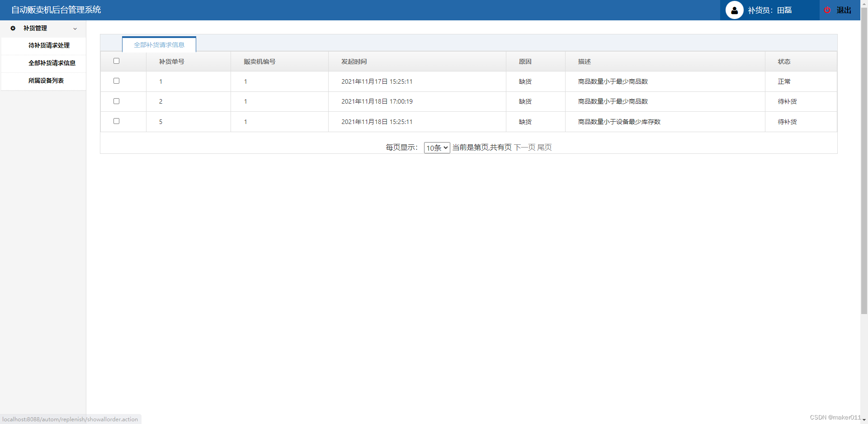Open the 10条 per-page dropdown
868x424 pixels.
tap(437, 148)
